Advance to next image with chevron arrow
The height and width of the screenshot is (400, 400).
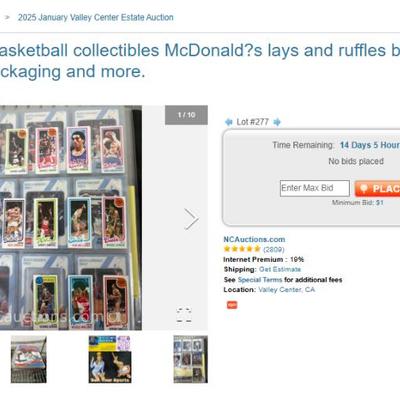tap(191, 219)
